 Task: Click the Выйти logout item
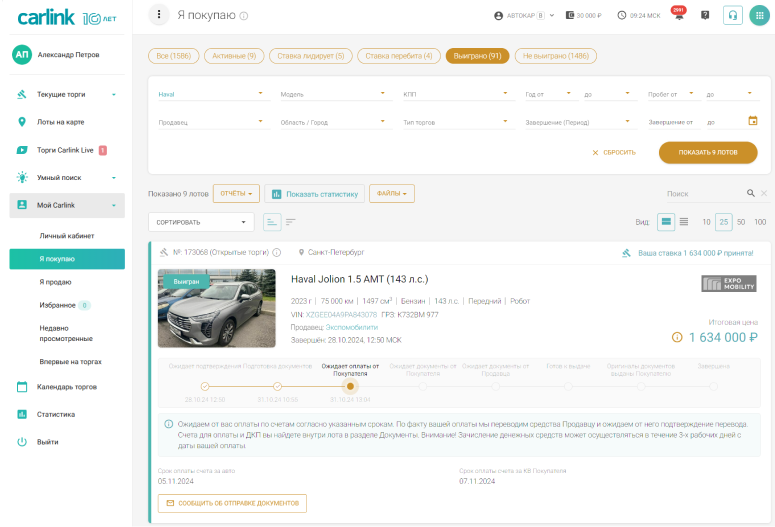point(47,441)
